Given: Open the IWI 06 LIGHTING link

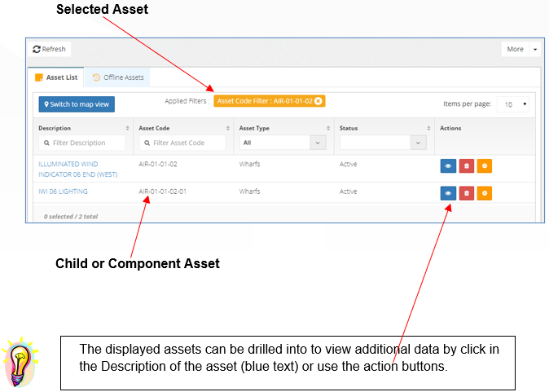Looking at the screenshot, I should 63,192.
